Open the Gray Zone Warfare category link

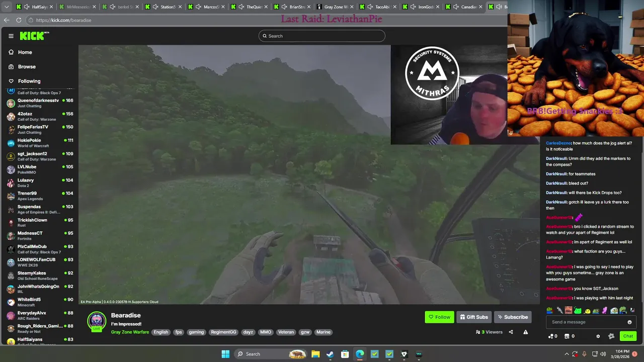point(130,332)
